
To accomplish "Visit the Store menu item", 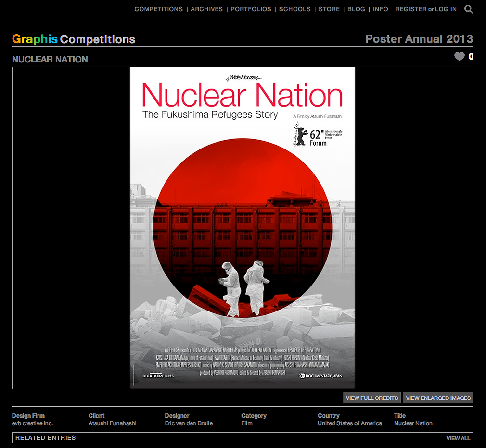I will pos(329,9).
